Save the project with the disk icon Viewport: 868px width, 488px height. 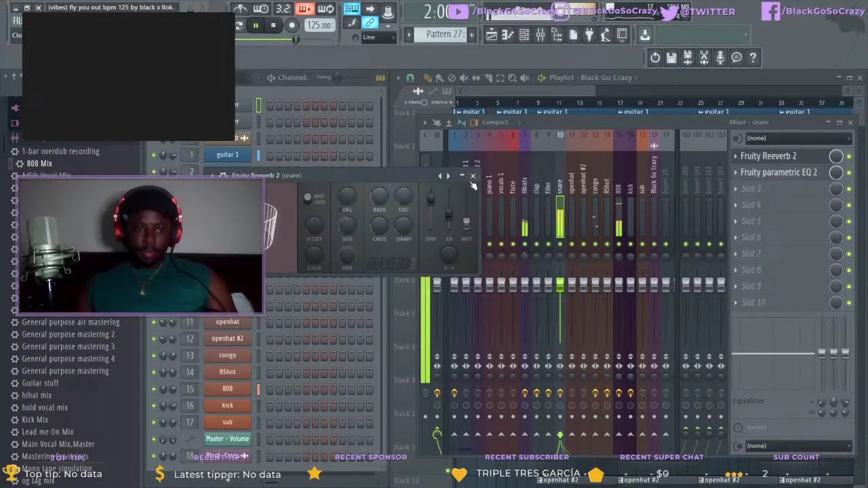(x=671, y=58)
